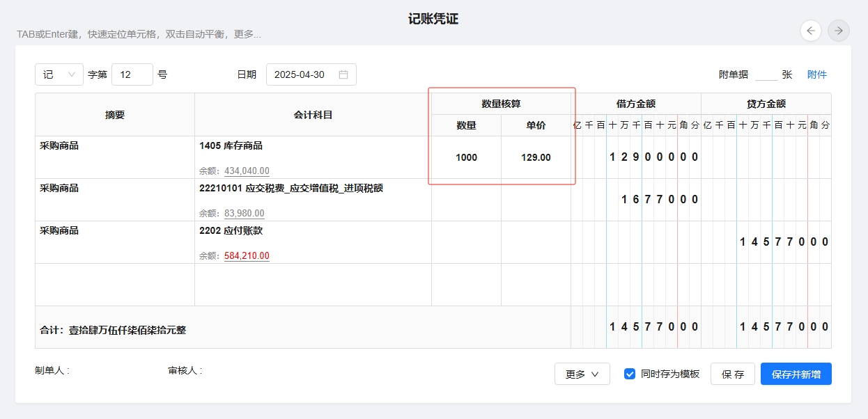868x419 pixels.
Task: Open balance 83,980.00 for 应交税费
Action: tap(244, 214)
